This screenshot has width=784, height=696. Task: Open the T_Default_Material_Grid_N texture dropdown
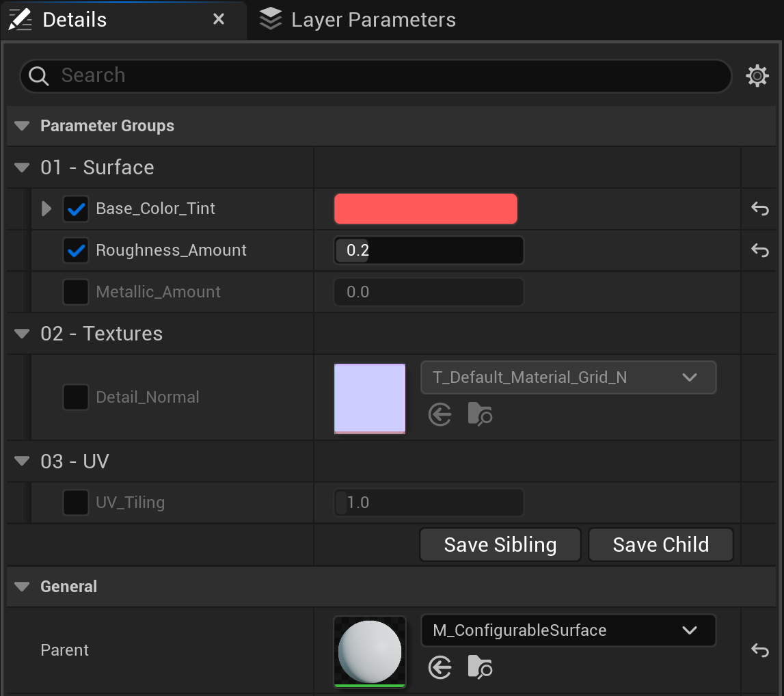(x=569, y=377)
